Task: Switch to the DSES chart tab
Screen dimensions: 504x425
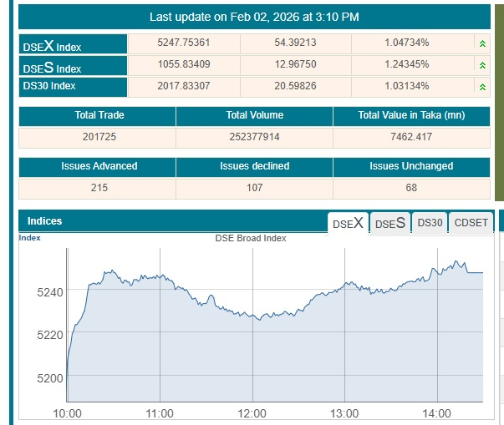Action: (x=390, y=223)
